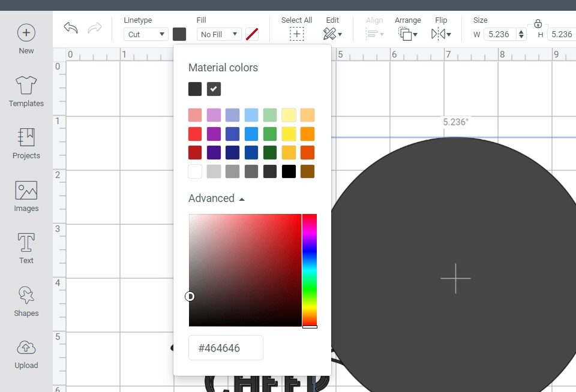The image size is (576, 392).
Task: Pick the white color swatch
Action: click(195, 171)
